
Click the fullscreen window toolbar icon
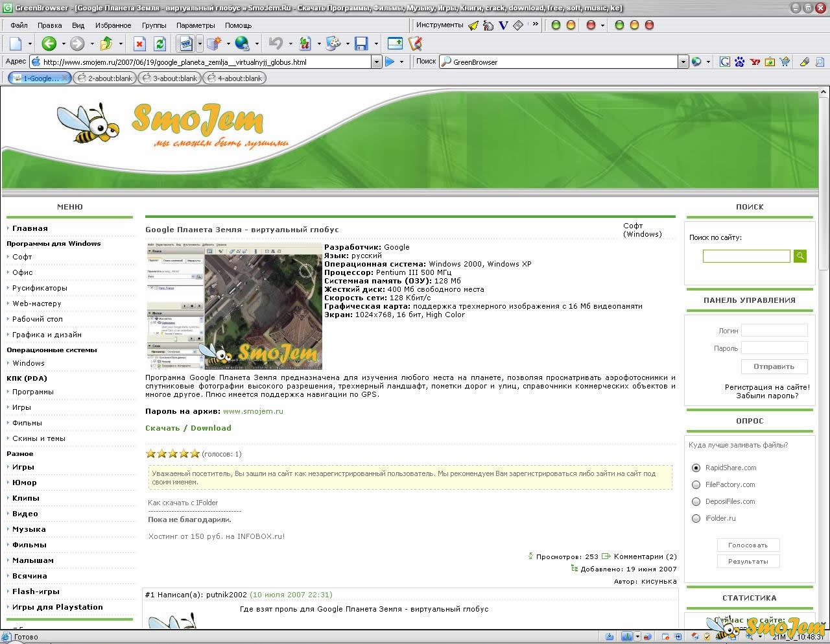(395, 43)
